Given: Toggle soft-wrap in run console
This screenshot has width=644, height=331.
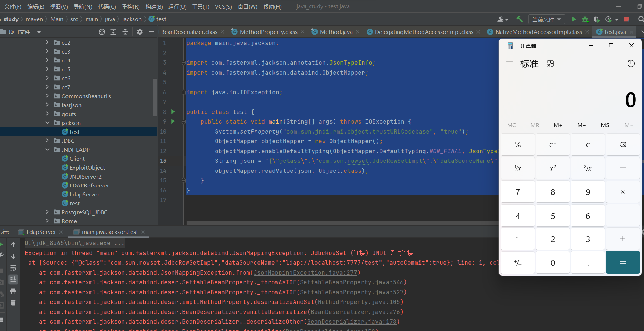Looking at the screenshot, I should [x=13, y=268].
